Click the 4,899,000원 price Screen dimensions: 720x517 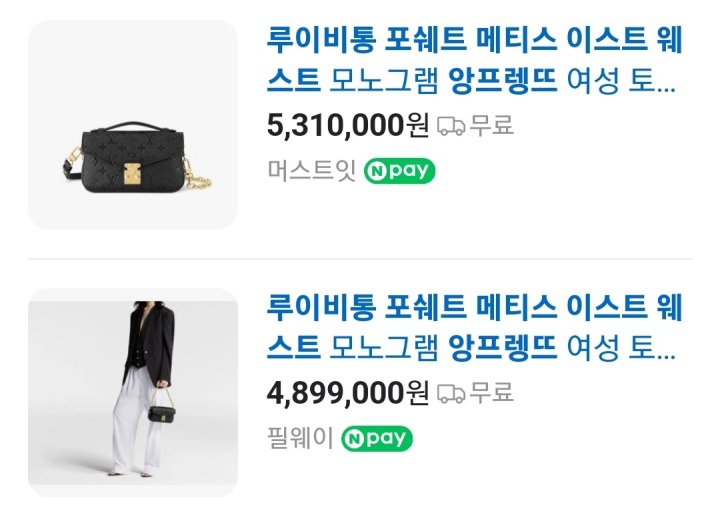(348, 393)
